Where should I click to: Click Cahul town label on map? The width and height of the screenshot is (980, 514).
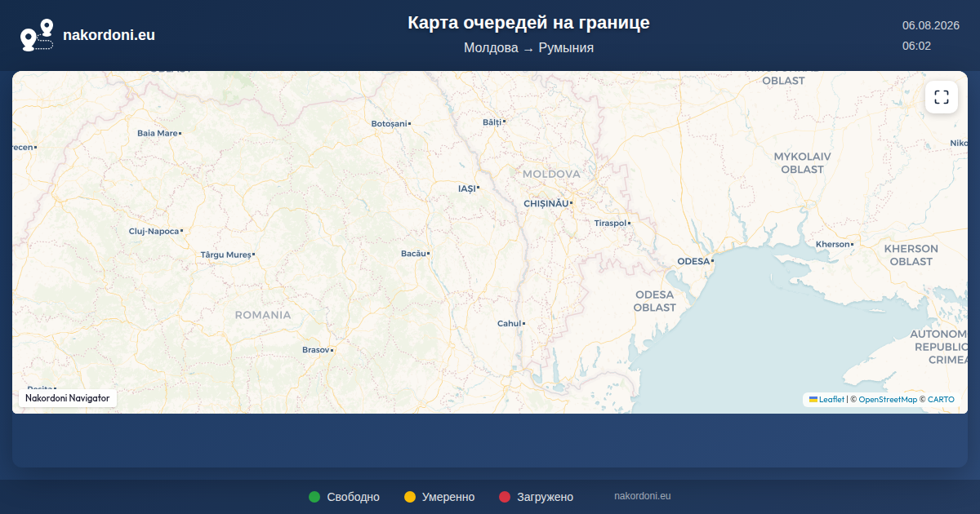click(509, 324)
